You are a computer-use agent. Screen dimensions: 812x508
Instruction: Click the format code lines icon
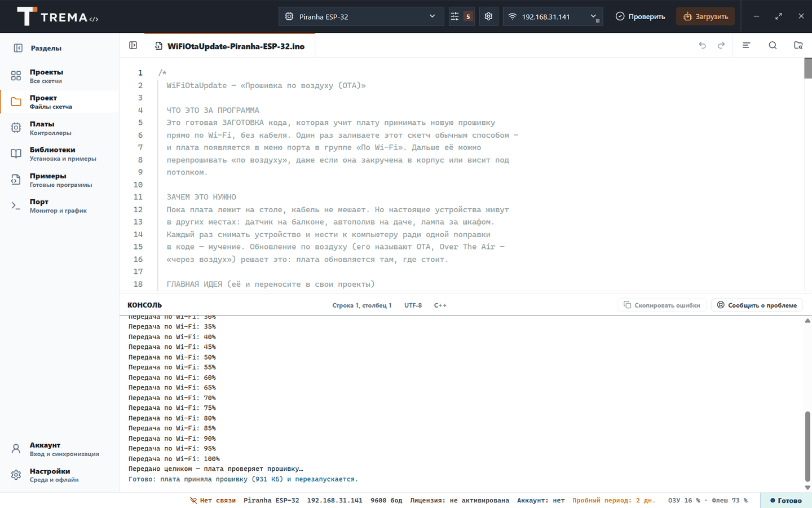pos(746,45)
